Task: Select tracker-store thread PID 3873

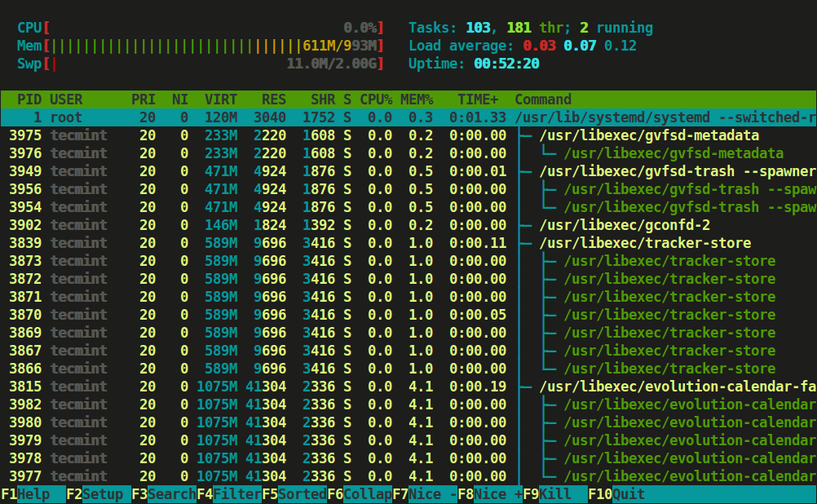Action: (x=408, y=261)
